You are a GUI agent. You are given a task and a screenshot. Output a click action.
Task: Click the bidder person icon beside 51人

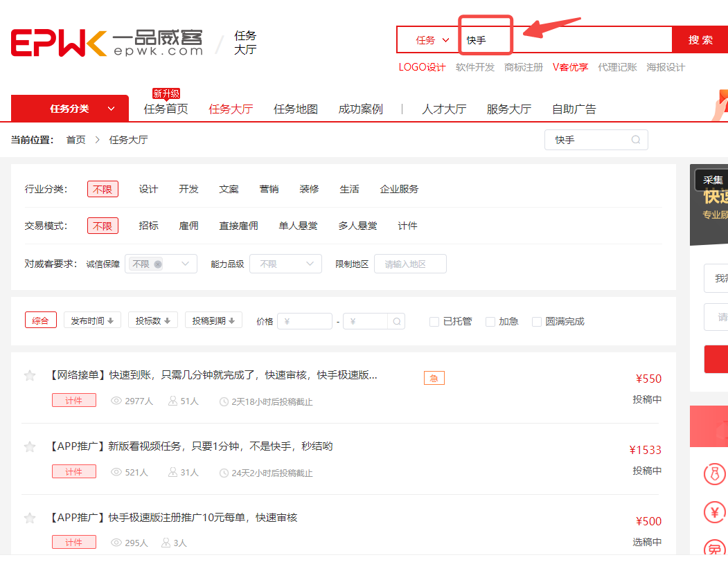pos(172,401)
